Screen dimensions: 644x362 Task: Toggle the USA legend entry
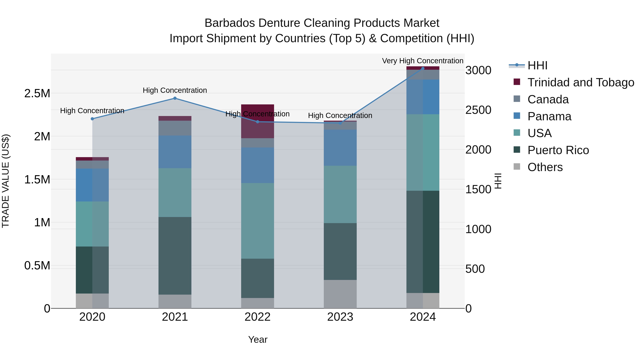pyautogui.click(x=533, y=133)
